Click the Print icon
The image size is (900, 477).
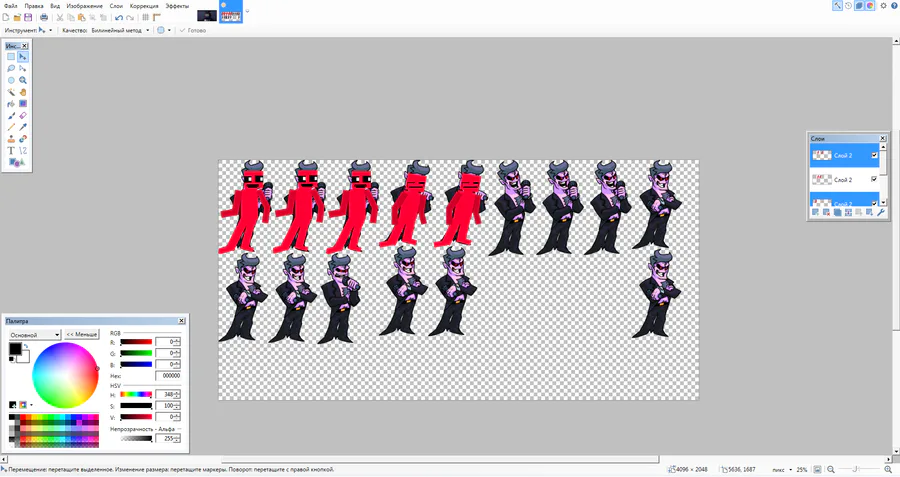[x=44, y=18]
